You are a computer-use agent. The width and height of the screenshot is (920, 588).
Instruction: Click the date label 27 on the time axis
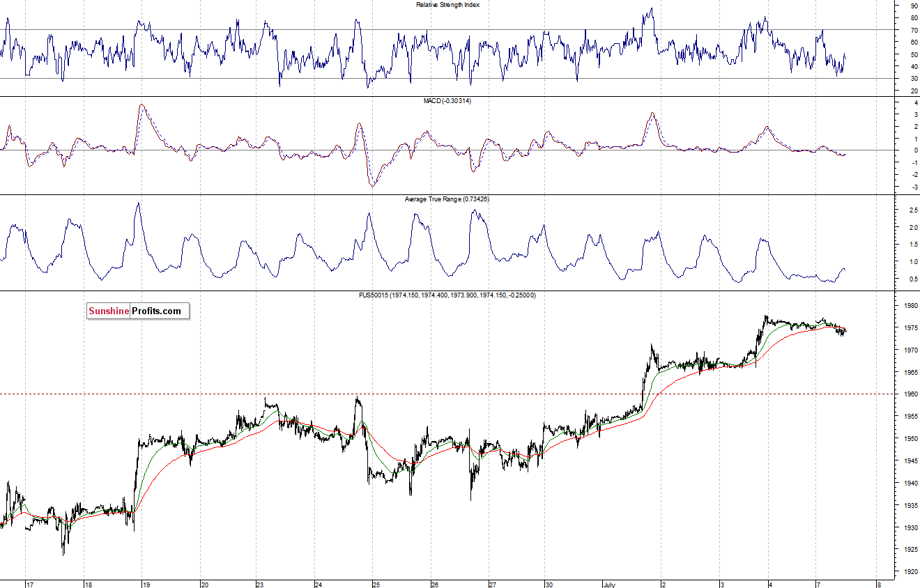pyautogui.click(x=492, y=585)
